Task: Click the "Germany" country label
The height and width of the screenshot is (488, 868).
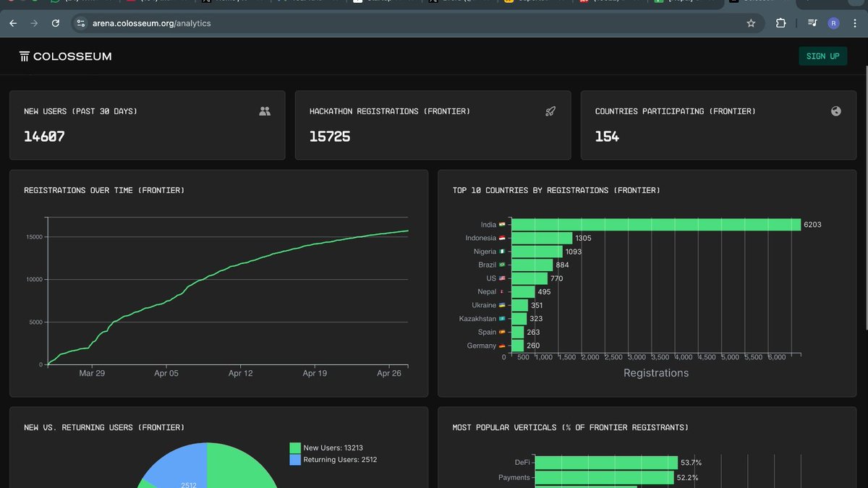Action: point(482,346)
